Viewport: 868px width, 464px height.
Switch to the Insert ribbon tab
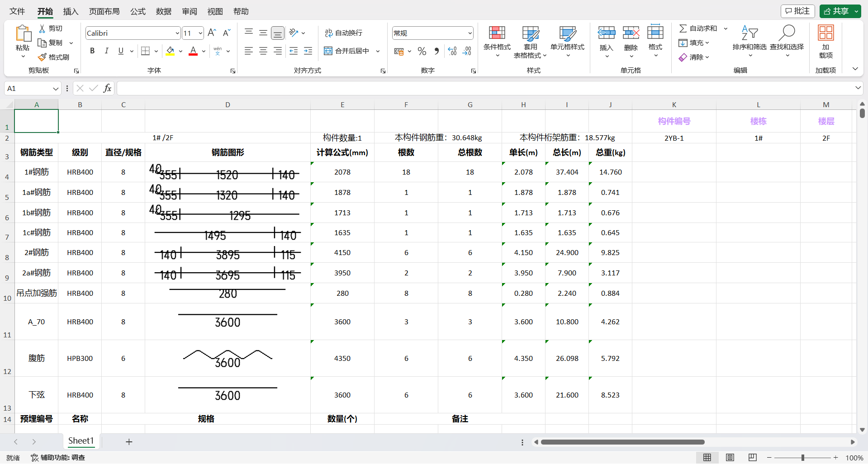[x=71, y=11]
